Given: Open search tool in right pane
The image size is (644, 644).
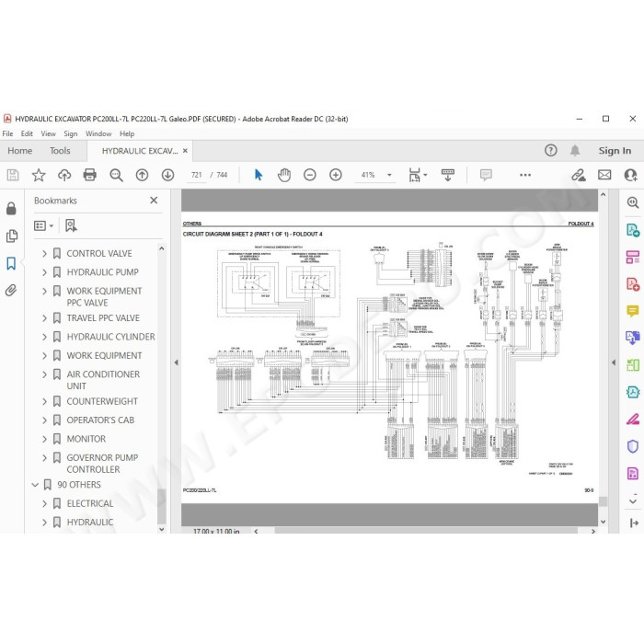Looking at the screenshot, I should pyautogui.click(x=633, y=202).
